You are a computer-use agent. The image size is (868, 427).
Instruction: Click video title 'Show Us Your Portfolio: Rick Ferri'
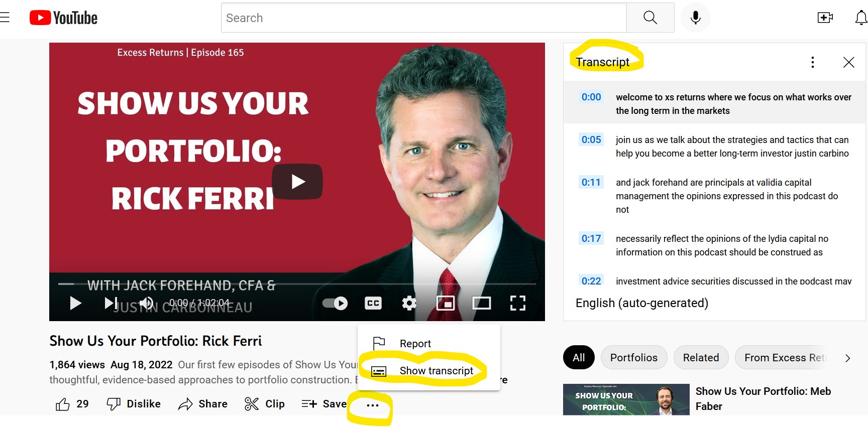pos(156,341)
